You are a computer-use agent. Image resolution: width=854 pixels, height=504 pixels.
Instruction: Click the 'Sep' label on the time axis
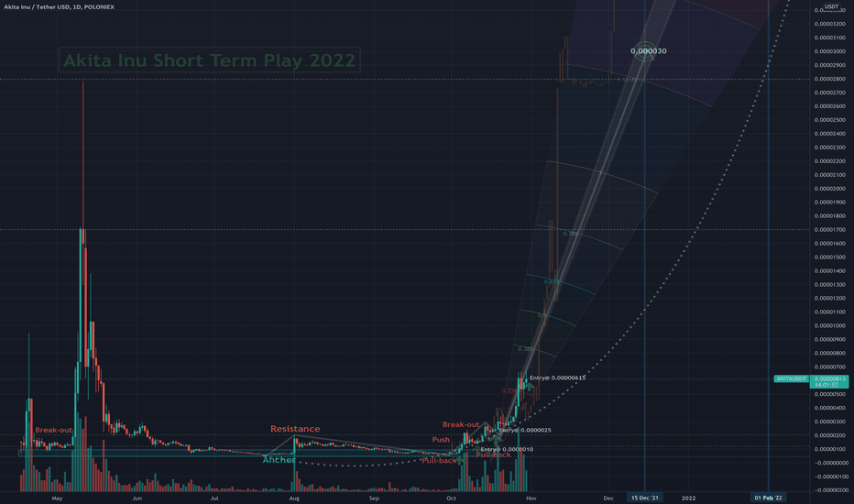point(374,498)
